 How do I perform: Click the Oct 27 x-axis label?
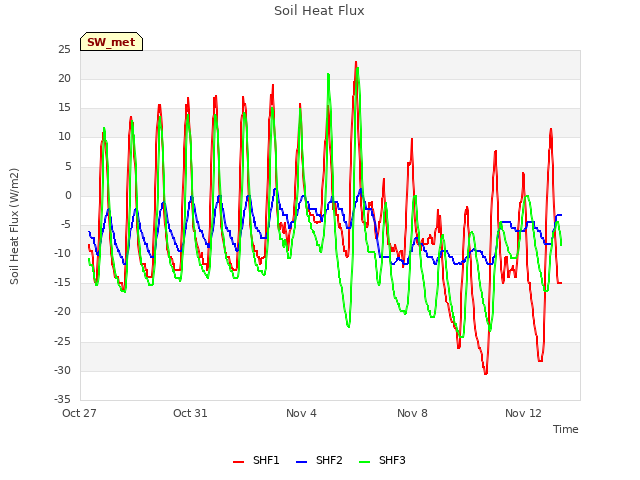pos(79,413)
